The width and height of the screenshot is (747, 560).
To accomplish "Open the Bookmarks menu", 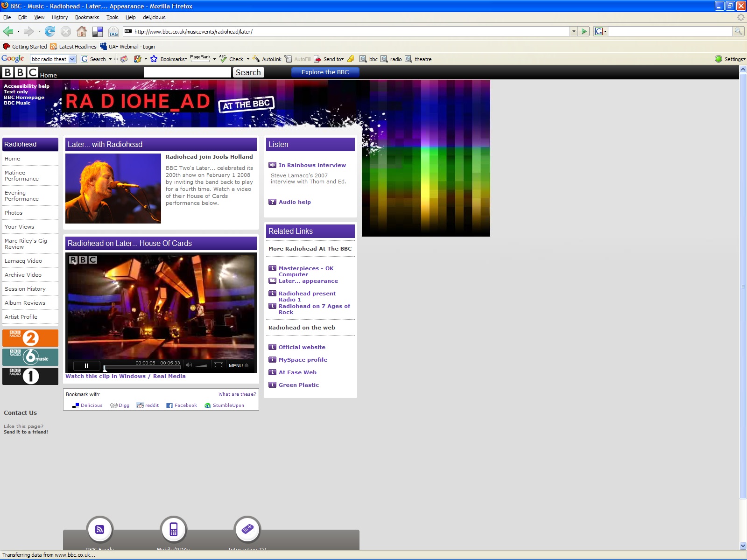I will point(87,17).
